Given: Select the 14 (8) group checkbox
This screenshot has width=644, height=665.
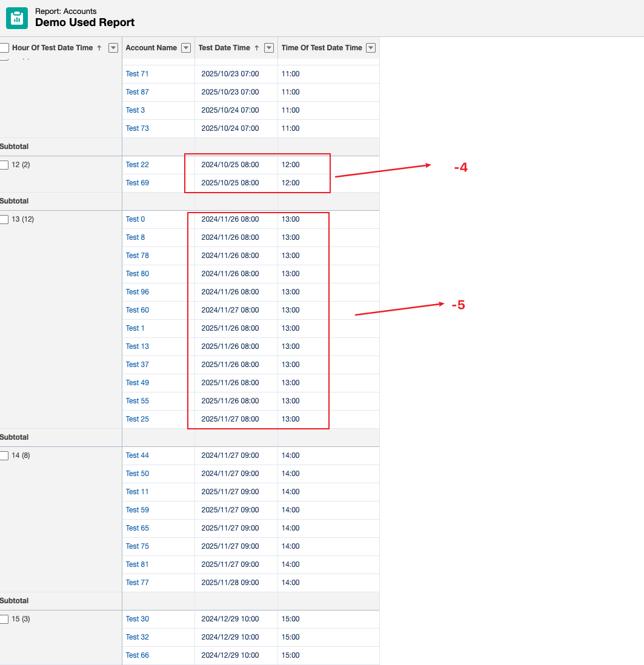Looking at the screenshot, I should (x=4, y=455).
